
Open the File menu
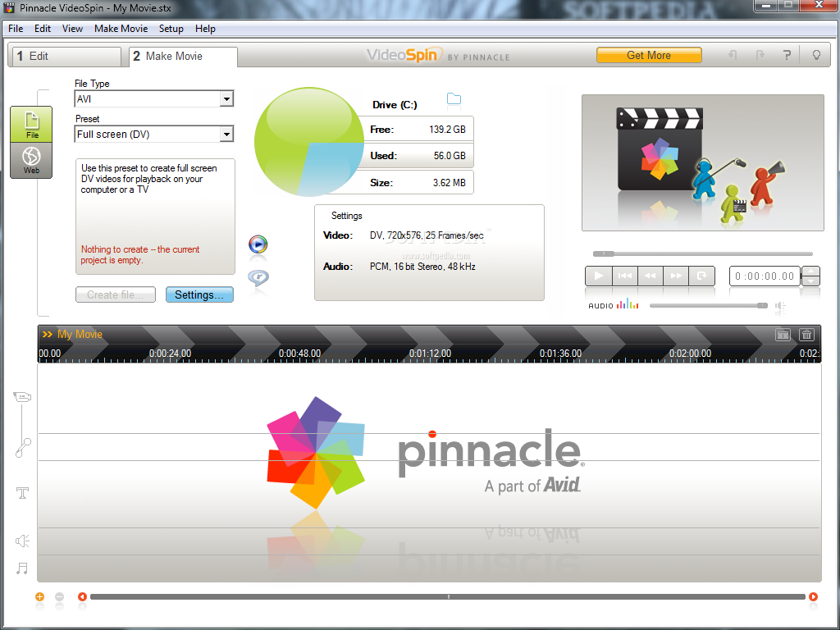(16, 29)
